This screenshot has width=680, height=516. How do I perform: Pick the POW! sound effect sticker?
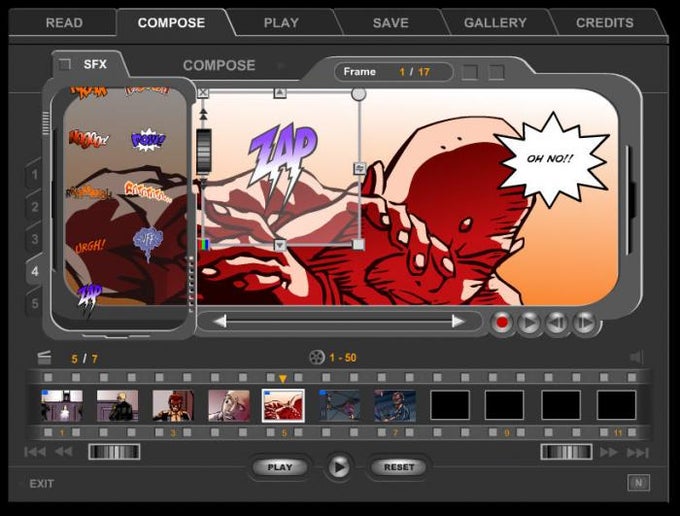pyautogui.click(x=148, y=140)
